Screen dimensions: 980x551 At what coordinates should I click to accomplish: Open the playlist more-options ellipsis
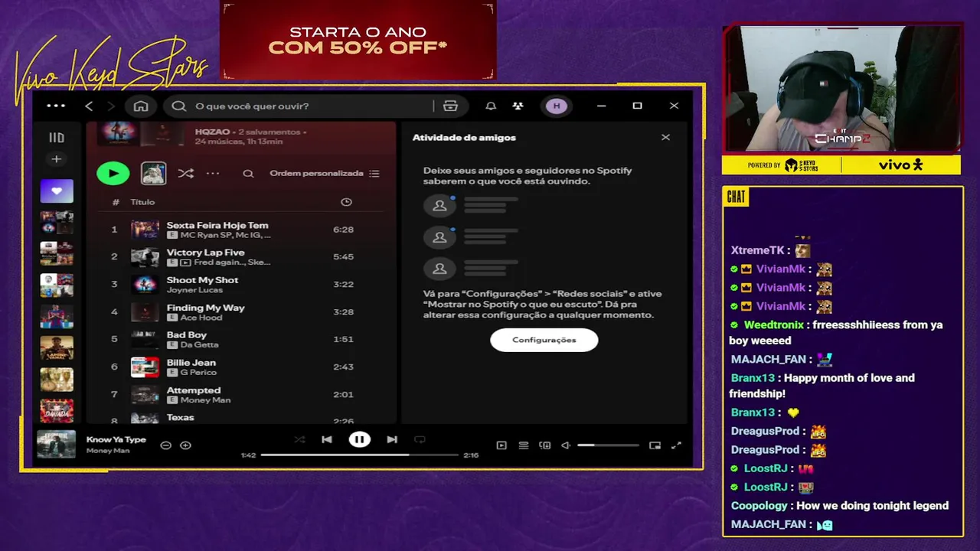pyautogui.click(x=213, y=174)
